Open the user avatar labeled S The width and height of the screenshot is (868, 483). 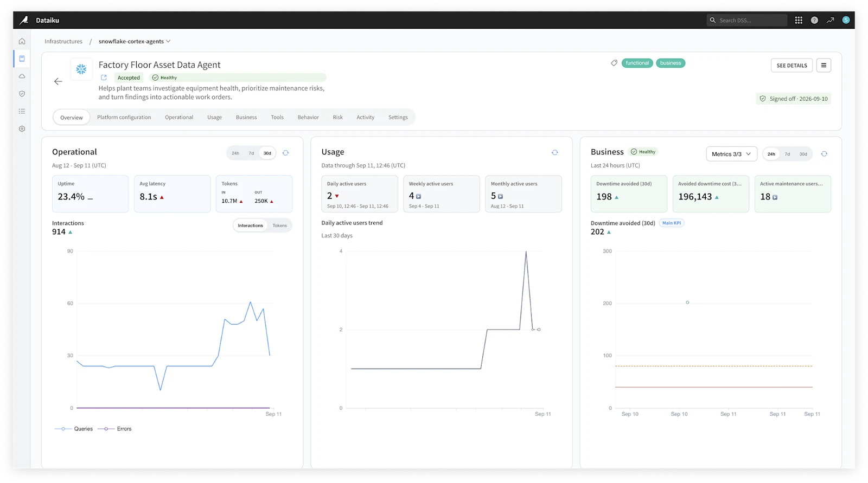pyautogui.click(x=846, y=20)
